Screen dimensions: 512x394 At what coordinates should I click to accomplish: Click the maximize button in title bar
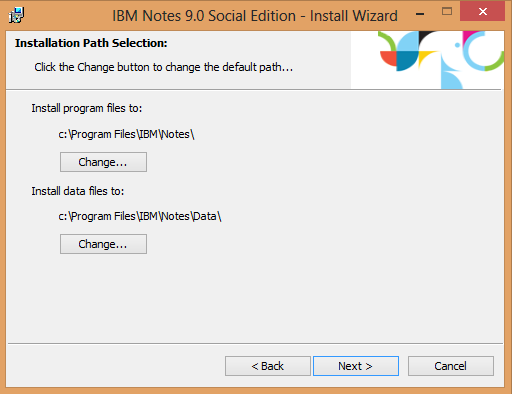point(447,12)
